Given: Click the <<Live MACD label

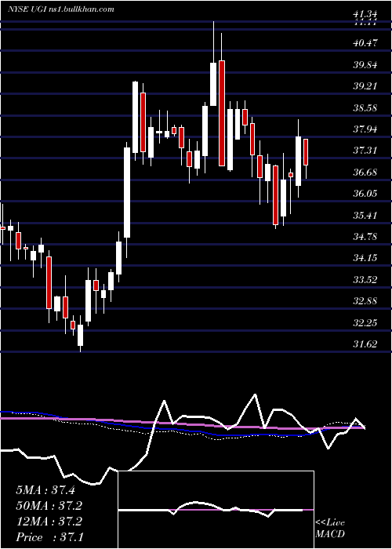Looking at the screenshot, I should 330,528.
